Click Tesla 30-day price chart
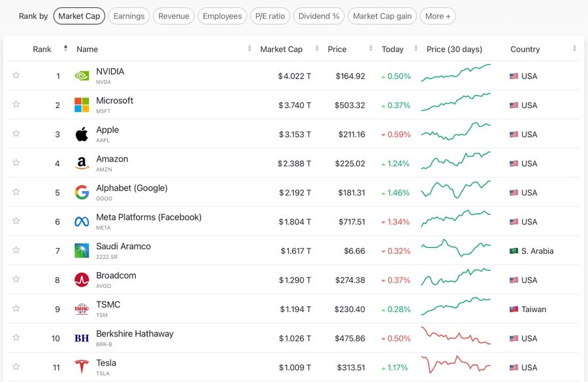The height and width of the screenshot is (382, 588). coord(455,364)
